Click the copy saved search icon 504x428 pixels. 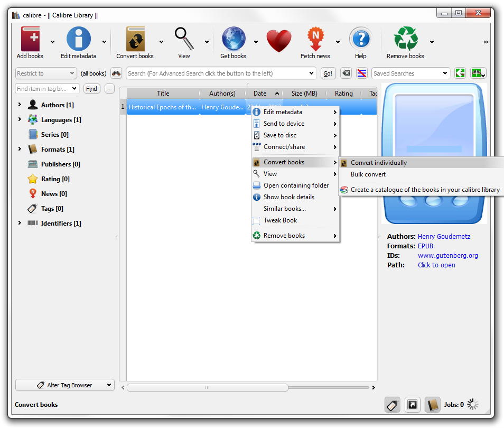click(460, 73)
